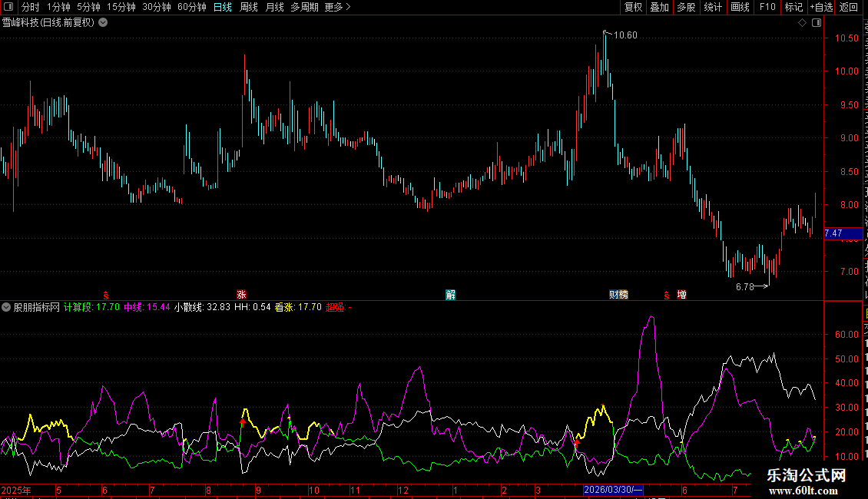Viewport: 868px width, 499px height.
Task: Click the 叠加 overlay button
Action: (659, 7)
